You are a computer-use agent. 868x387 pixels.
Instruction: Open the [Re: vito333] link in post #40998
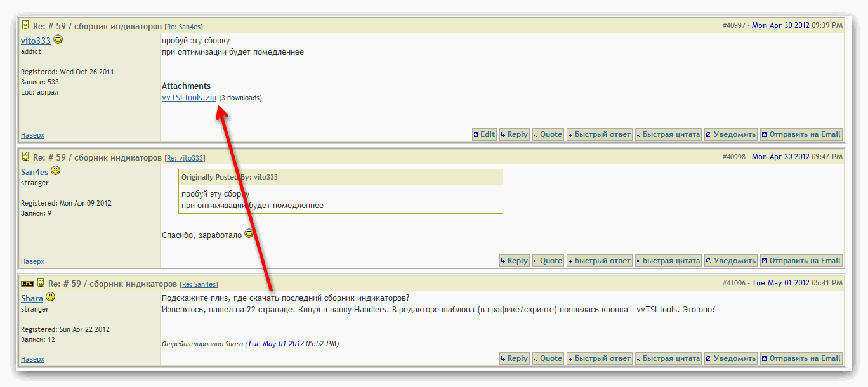point(185,158)
